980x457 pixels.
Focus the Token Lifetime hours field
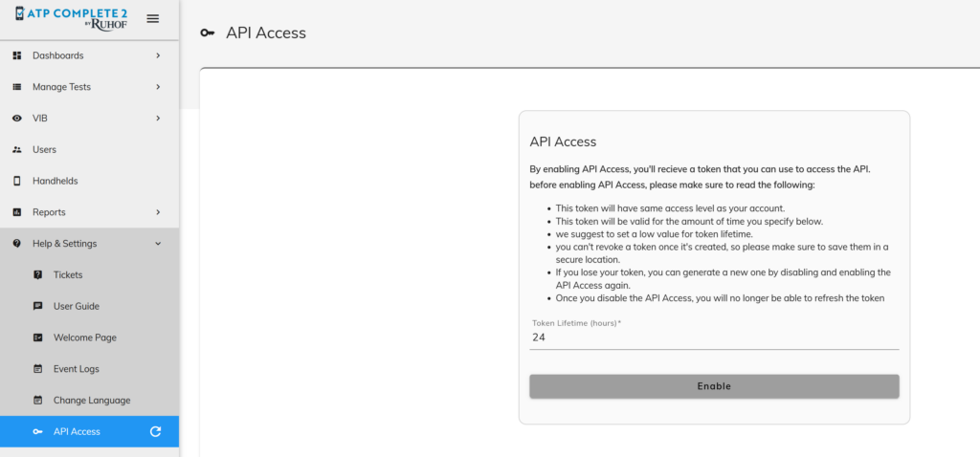(714, 337)
